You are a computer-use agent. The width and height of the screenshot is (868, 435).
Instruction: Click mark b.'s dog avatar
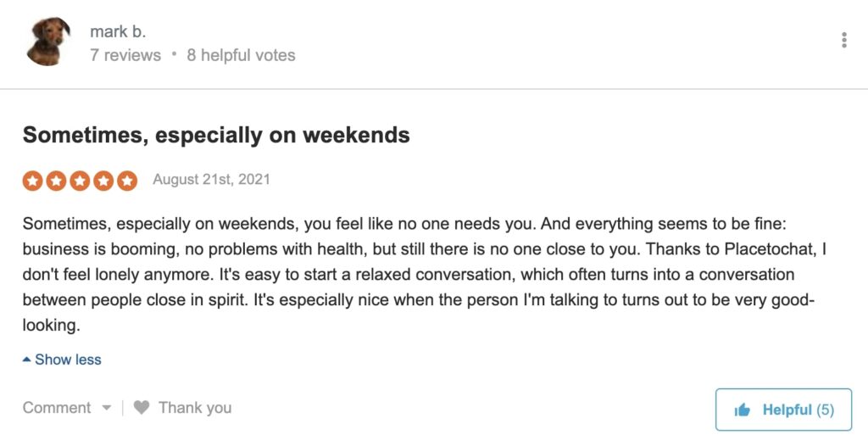[48, 42]
